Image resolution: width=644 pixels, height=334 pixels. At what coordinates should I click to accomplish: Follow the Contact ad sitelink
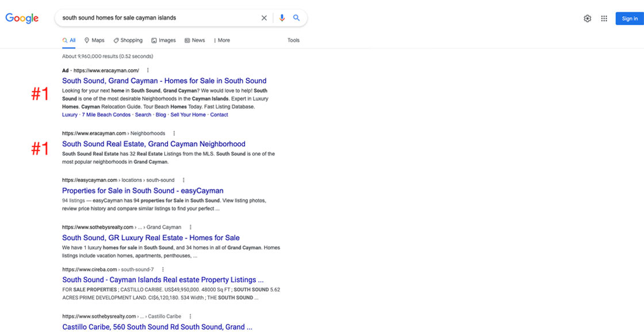(x=219, y=115)
